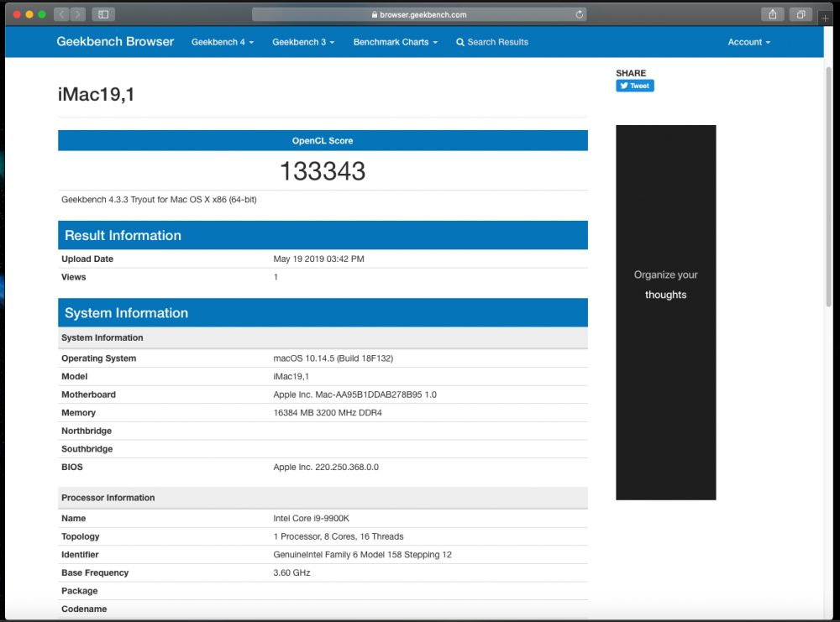Click the Safari address bar

(x=419, y=14)
